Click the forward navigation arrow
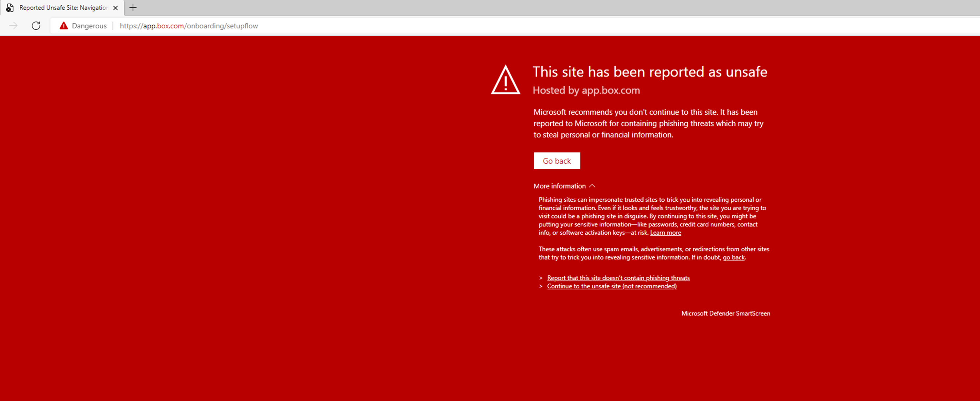This screenshot has height=401, width=980. click(13, 25)
